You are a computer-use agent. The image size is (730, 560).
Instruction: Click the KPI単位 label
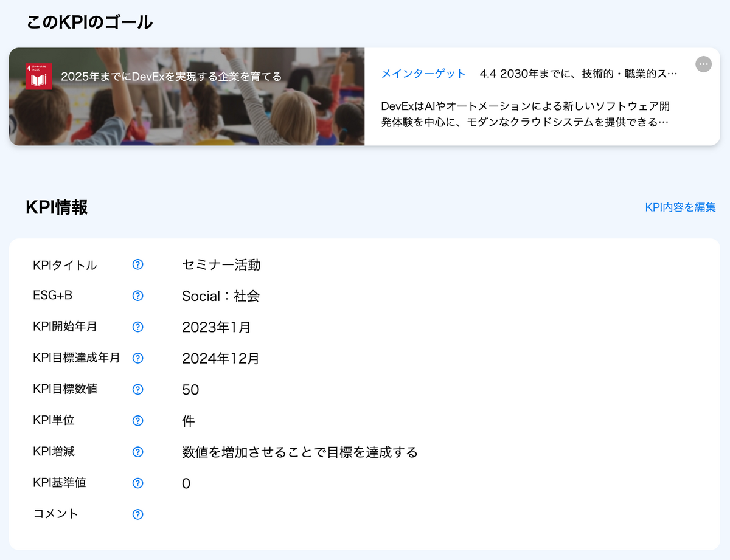pos(54,420)
